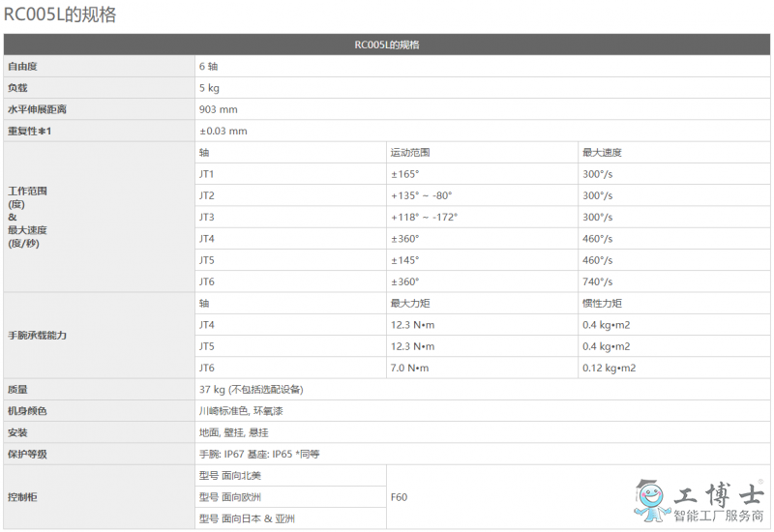
Task: Click the +135° ~ -80° range for JT2
Action: click(x=421, y=195)
